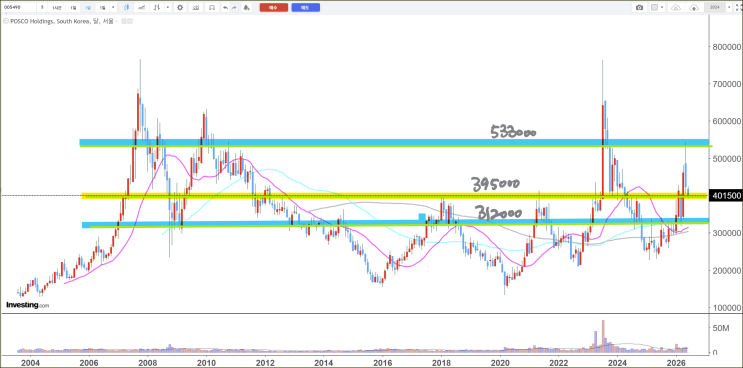Open the chart settings gear icon
Viewport: 743px width, 368px height.
pos(180,8)
